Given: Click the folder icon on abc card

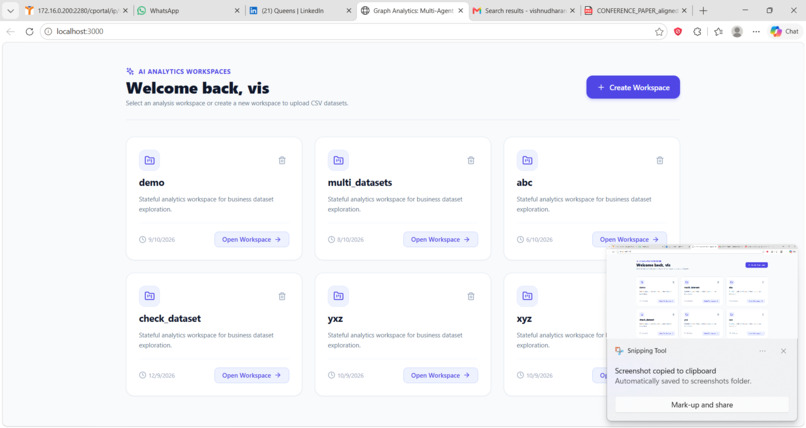Looking at the screenshot, I should click(527, 160).
